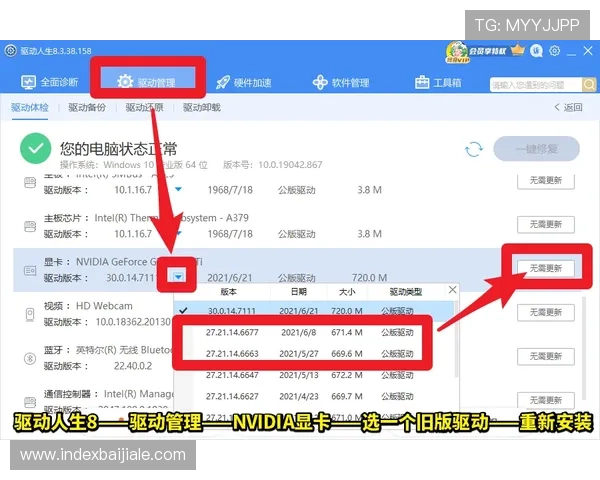
Task: Select the 驱动卸载 sub-tab
Action: [202, 108]
